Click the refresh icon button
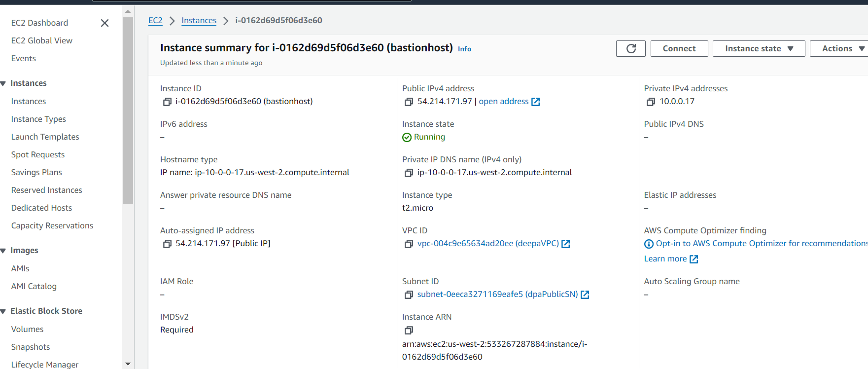 (x=630, y=48)
